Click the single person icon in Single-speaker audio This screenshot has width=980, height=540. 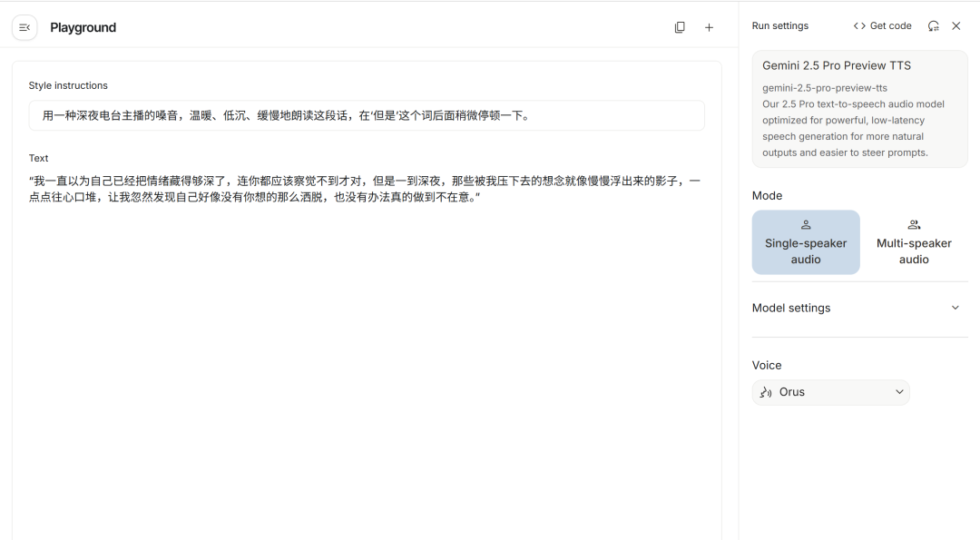806,225
